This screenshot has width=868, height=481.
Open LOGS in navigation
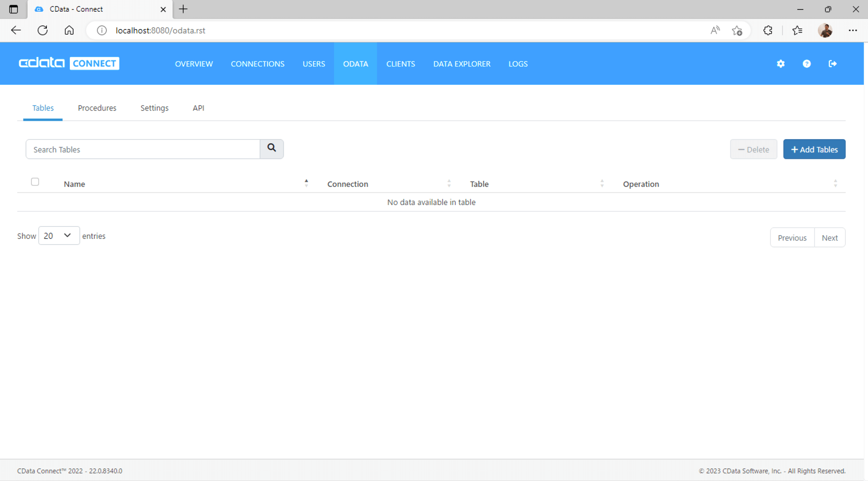[518, 64]
